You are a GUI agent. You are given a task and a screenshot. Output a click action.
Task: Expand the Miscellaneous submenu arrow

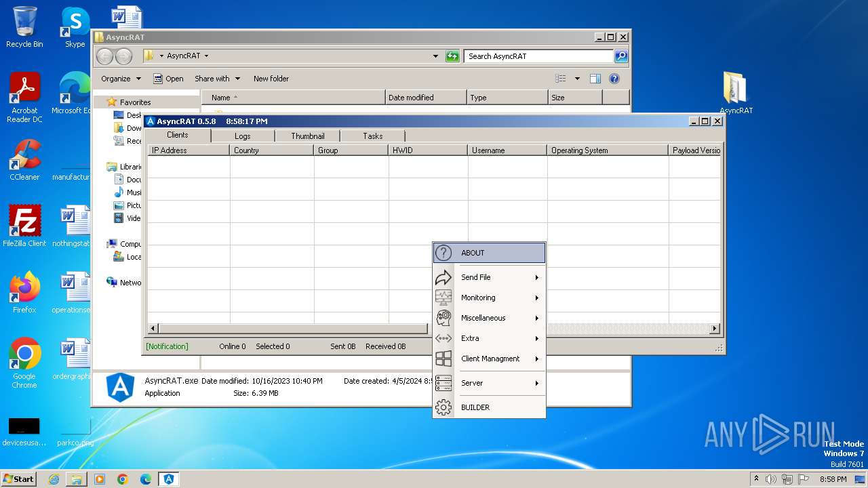[x=536, y=318]
